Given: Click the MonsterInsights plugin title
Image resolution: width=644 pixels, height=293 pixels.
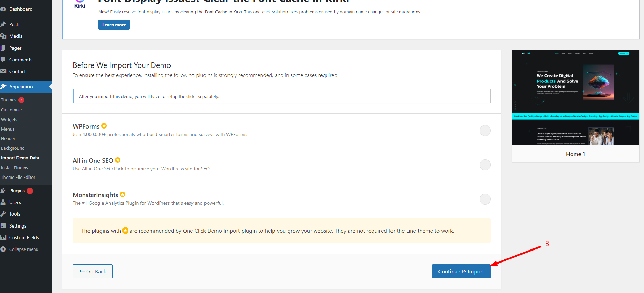Looking at the screenshot, I should pyautogui.click(x=95, y=195).
